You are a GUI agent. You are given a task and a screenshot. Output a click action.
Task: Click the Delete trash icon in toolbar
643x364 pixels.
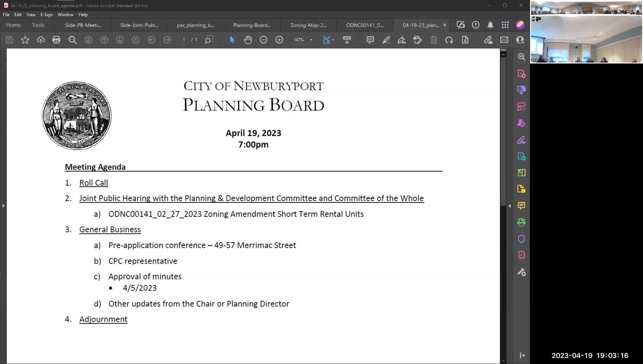(434, 40)
